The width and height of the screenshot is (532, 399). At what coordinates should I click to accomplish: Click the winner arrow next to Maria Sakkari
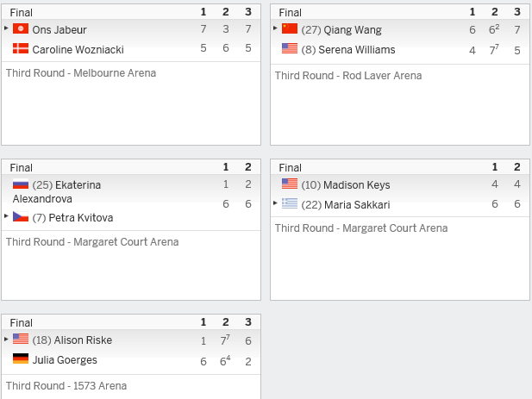click(275, 203)
